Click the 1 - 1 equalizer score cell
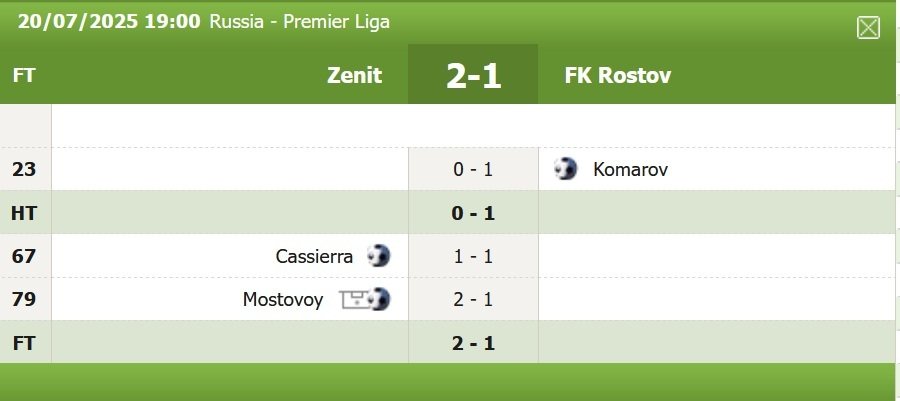This screenshot has width=900, height=401. click(x=474, y=256)
